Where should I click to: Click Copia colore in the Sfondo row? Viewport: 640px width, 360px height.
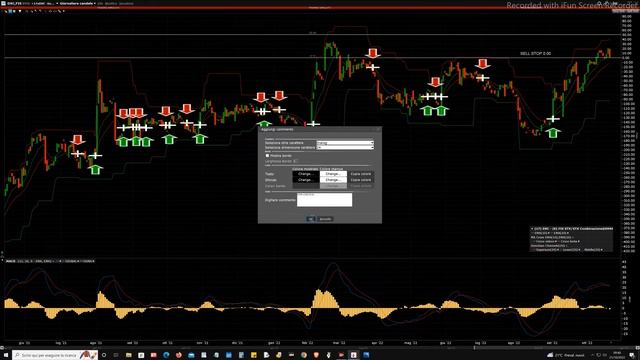click(360, 180)
